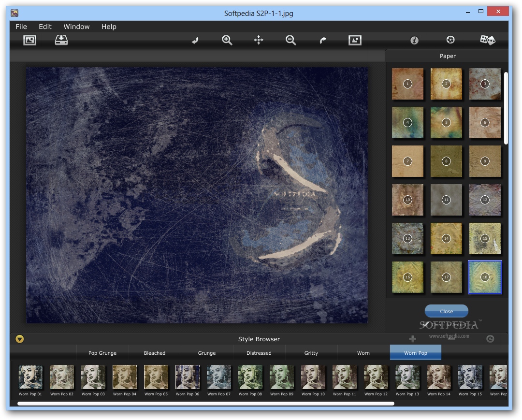Select the Worn Pop 08 style

[250, 377]
